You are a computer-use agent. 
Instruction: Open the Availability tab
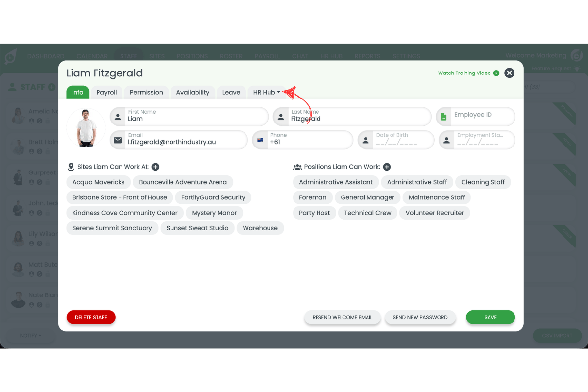tap(192, 92)
